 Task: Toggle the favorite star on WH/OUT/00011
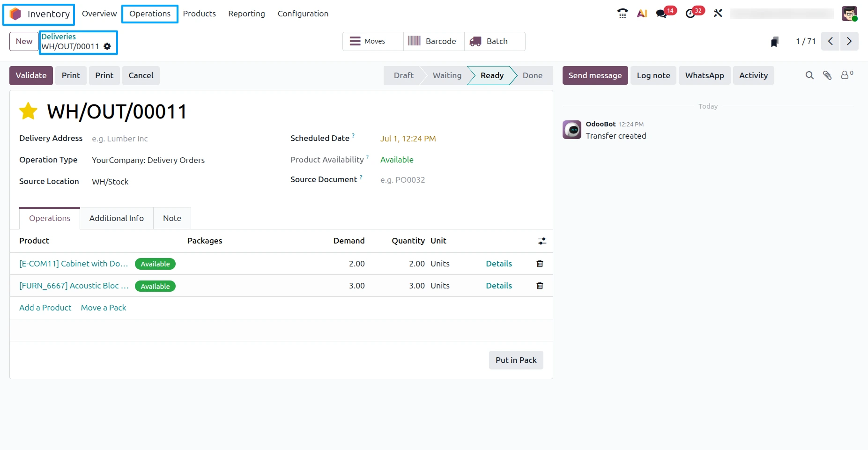click(28, 111)
